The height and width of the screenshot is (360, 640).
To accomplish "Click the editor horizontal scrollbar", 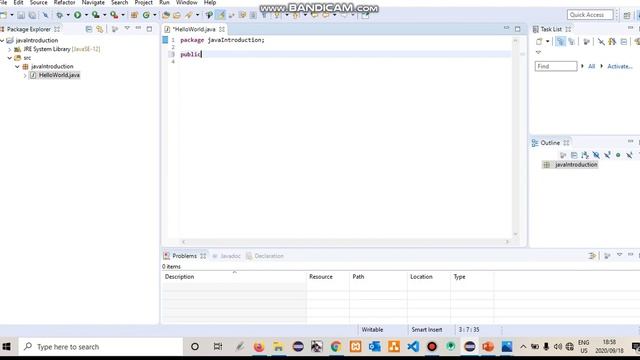I will pyautogui.click(x=345, y=242).
